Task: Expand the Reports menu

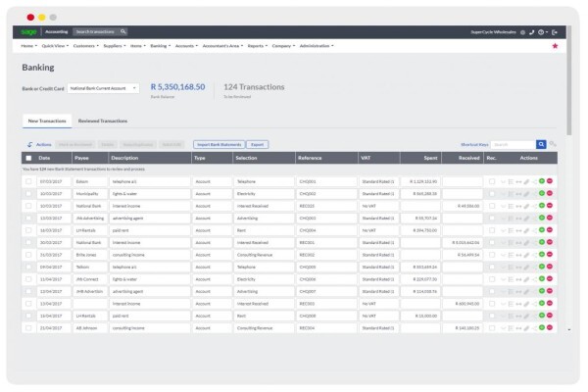Action: click(x=257, y=46)
